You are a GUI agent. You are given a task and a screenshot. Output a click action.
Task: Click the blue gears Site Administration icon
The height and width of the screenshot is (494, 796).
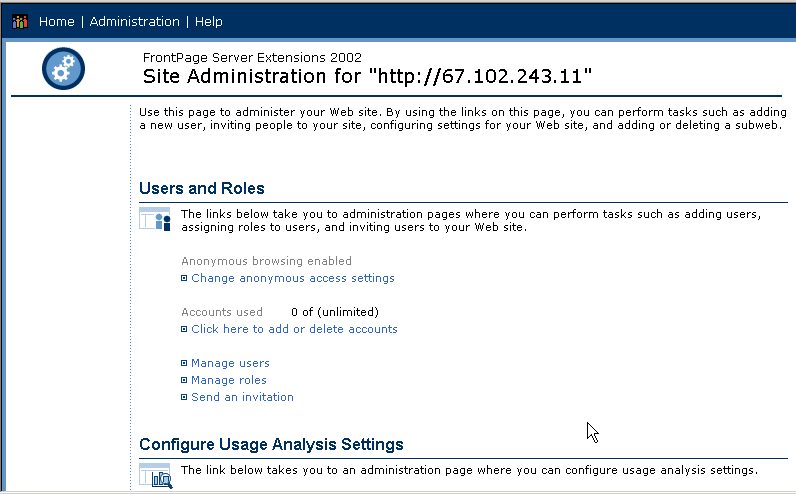63,69
